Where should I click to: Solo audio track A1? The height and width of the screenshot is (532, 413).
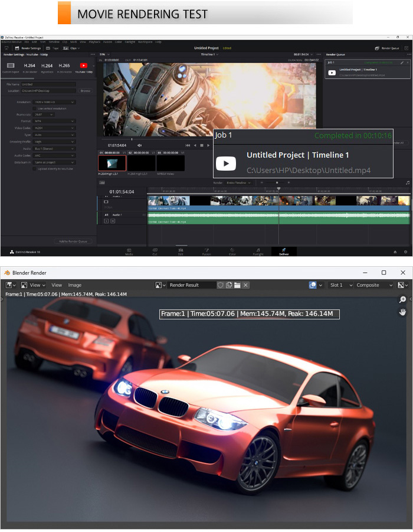click(x=106, y=221)
